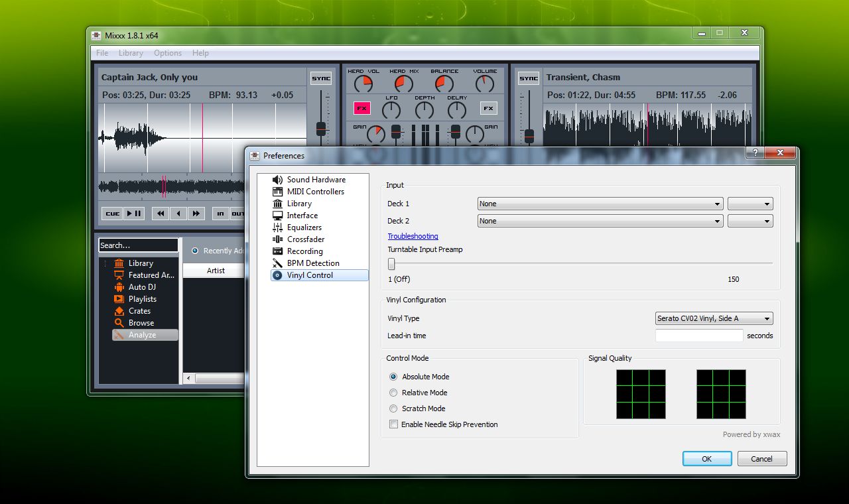Viewport: 849px width, 504px height.
Task: Toggle the grey FX button for deck 2
Action: click(488, 108)
